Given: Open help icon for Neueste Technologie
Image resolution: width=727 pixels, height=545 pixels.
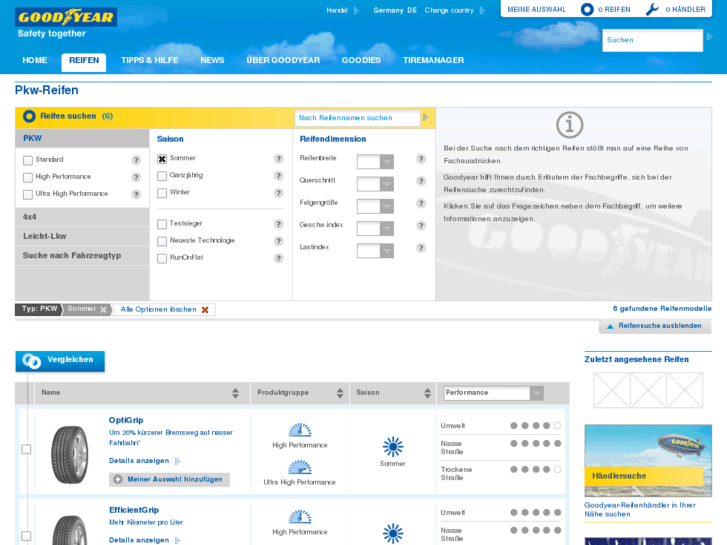Looking at the screenshot, I should point(278,241).
